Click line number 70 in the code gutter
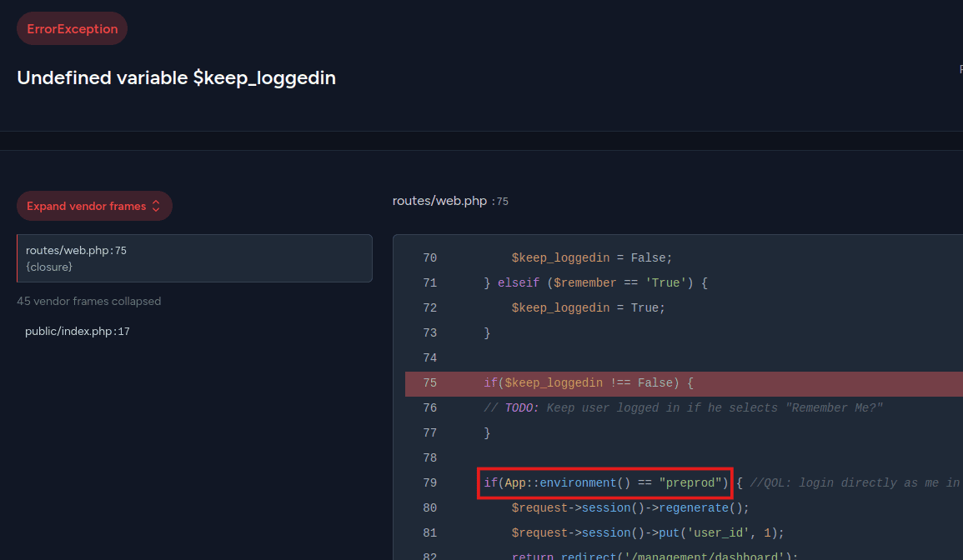963x560 pixels. click(x=429, y=258)
